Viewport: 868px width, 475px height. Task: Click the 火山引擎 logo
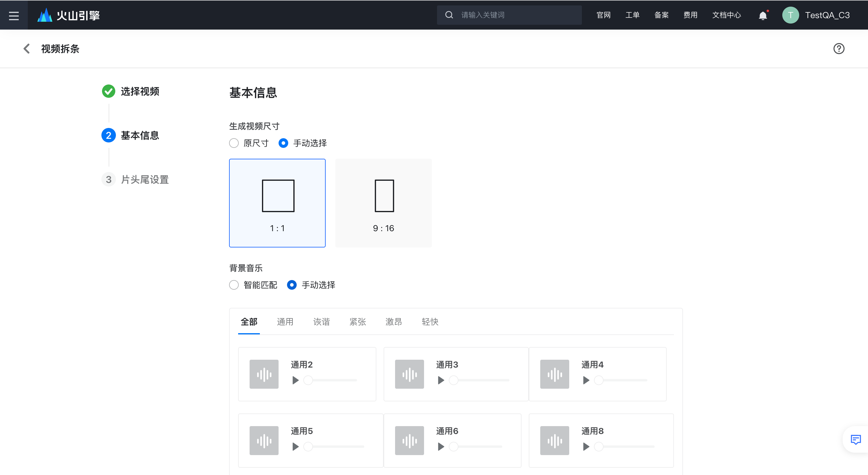[69, 15]
